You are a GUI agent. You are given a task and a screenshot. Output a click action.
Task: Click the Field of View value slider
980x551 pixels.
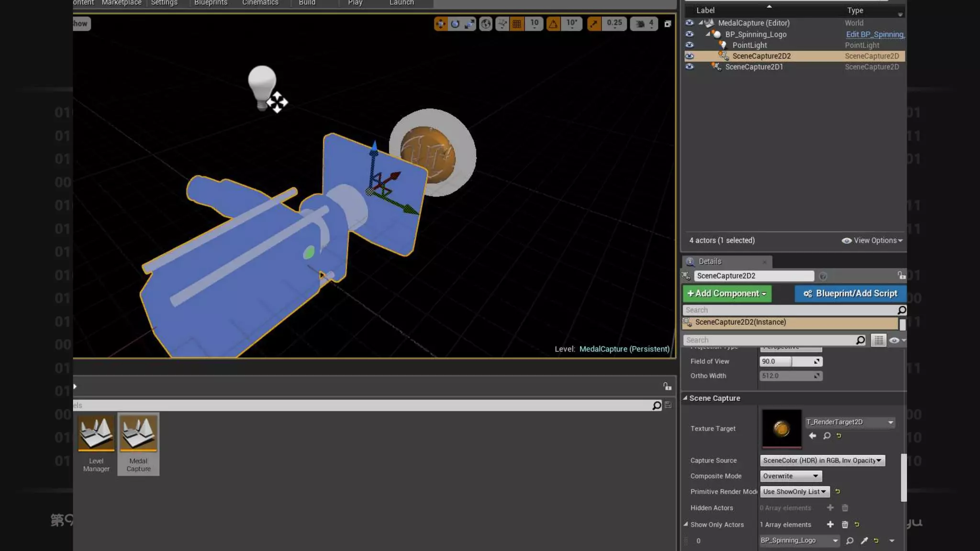[791, 362]
